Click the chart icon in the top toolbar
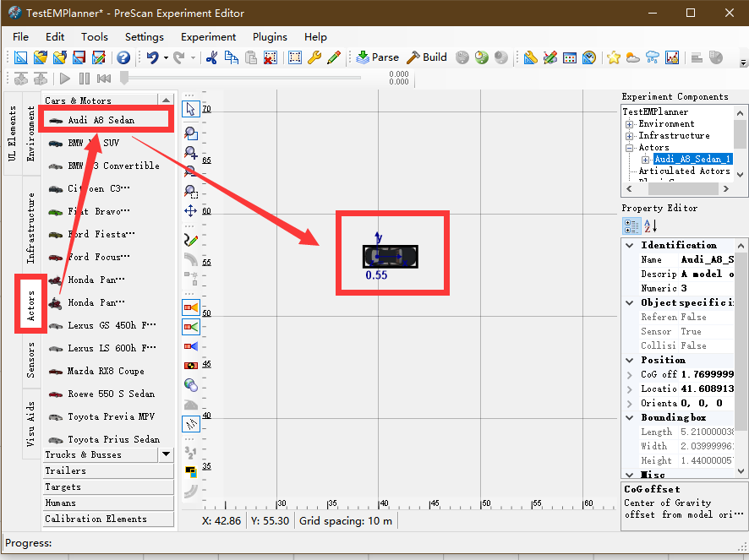The height and width of the screenshot is (560, 749). click(x=672, y=57)
